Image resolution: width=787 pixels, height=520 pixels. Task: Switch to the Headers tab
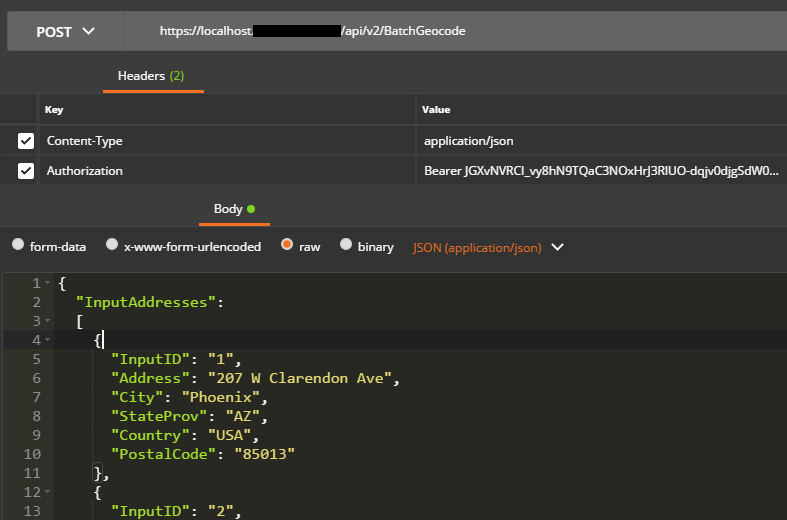151,76
